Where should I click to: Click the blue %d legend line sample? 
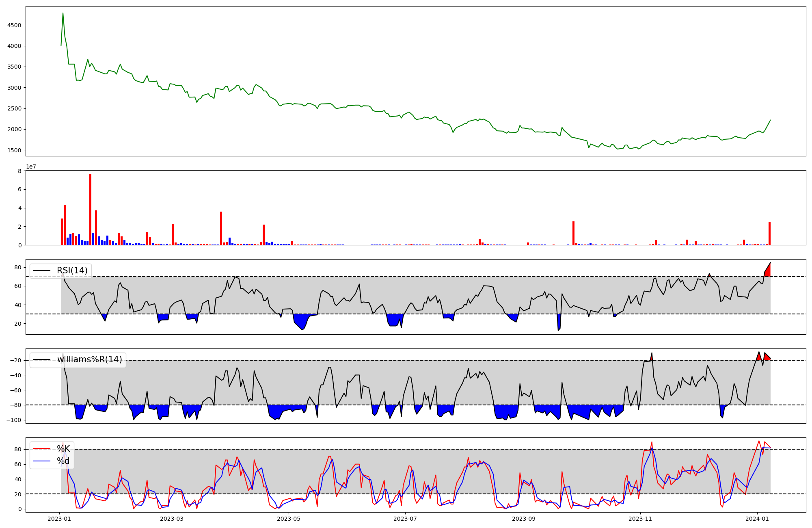(42, 461)
